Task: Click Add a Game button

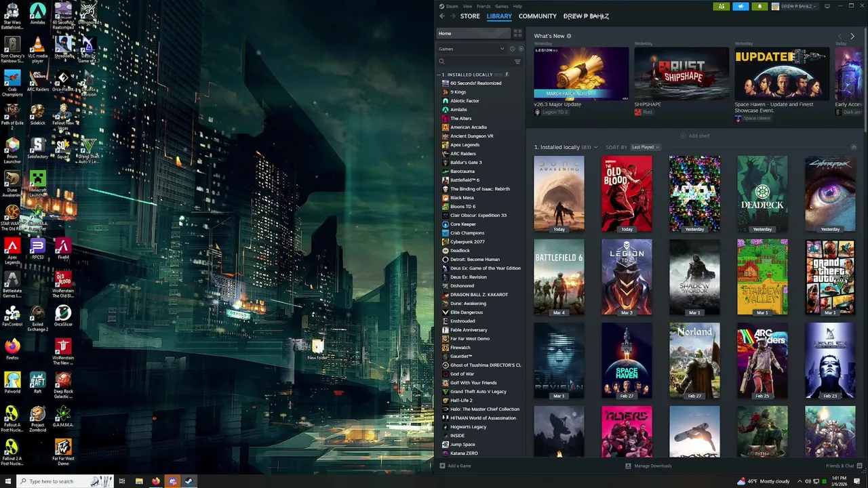Action: (x=455, y=466)
